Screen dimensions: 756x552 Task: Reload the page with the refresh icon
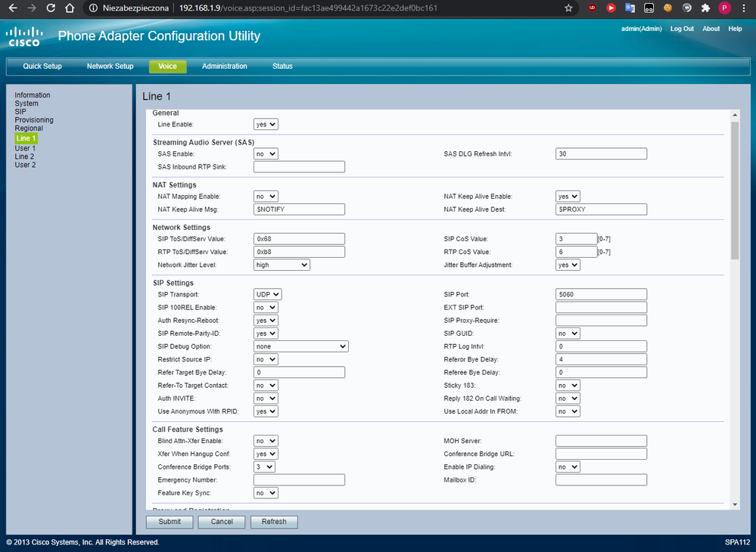pos(51,8)
